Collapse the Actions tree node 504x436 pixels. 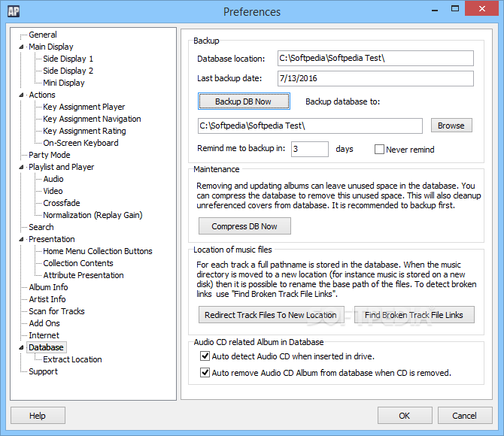click(21, 95)
